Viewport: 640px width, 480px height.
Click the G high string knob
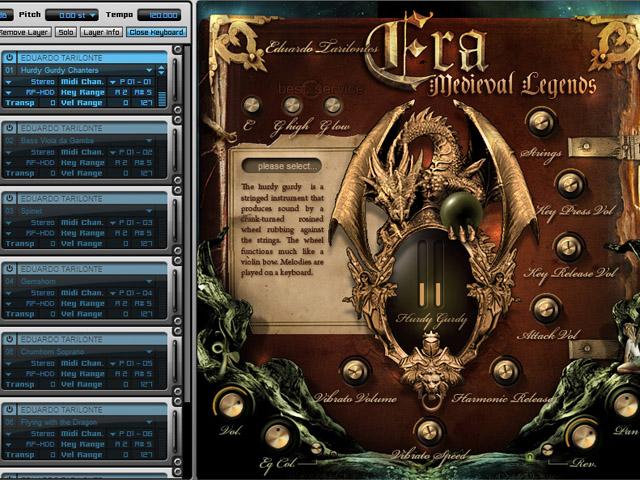292,105
